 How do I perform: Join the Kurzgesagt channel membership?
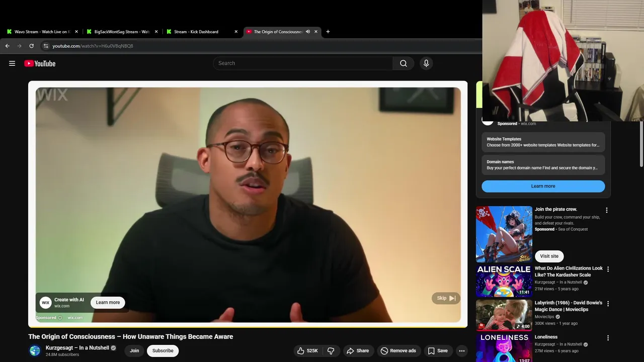click(x=134, y=350)
